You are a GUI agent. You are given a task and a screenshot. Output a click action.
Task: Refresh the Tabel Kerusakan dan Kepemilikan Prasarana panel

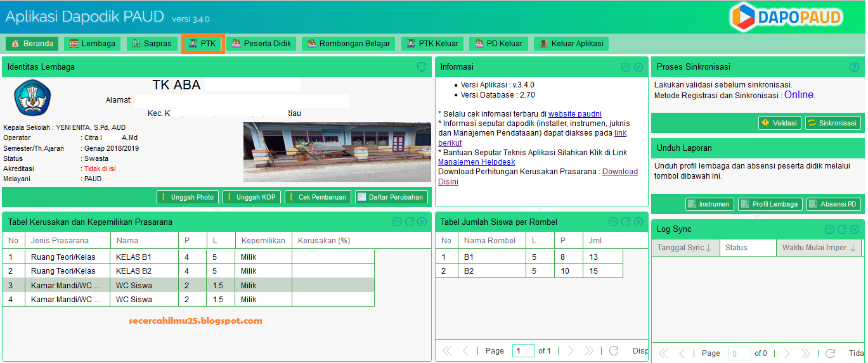pyautogui.click(x=410, y=222)
